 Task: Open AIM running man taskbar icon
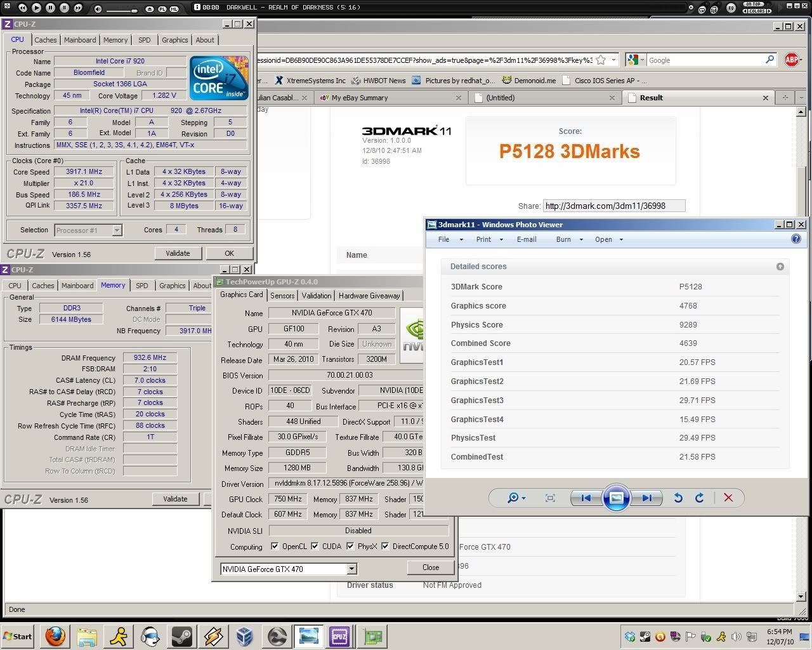119,636
